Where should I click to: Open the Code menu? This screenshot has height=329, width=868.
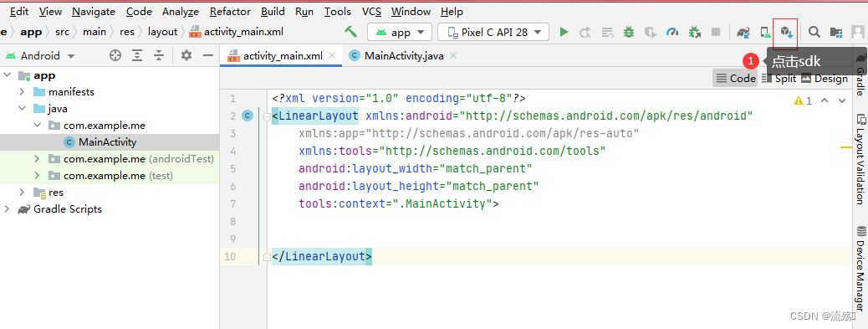(x=139, y=12)
